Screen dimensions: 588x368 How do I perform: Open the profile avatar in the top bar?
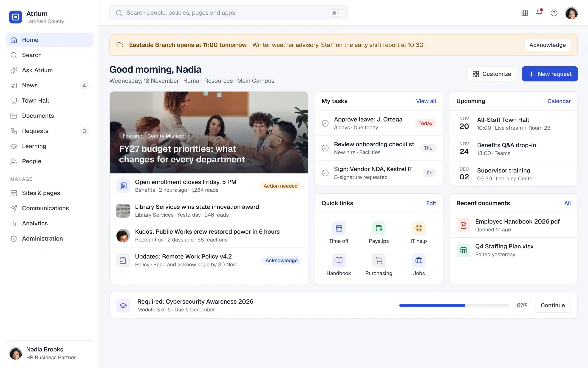[571, 13]
